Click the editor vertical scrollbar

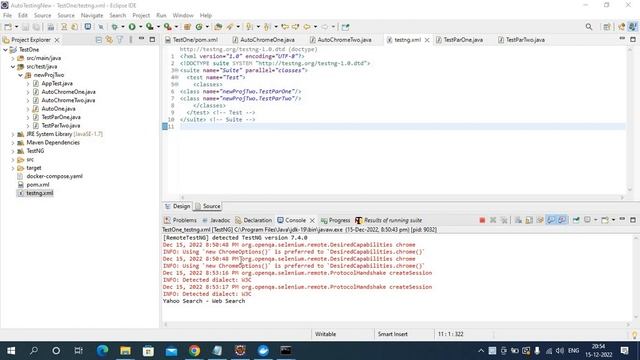[x=629, y=119]
